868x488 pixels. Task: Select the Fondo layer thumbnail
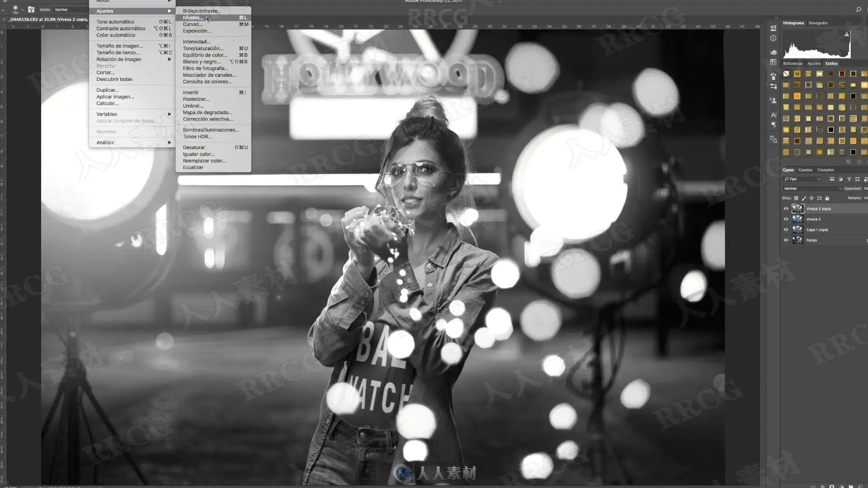[798, 240]
